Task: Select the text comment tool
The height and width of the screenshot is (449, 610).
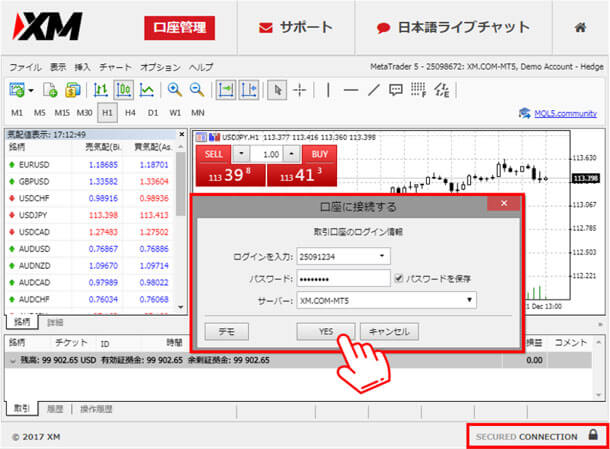Action: pyautogui.click(x=396, y=90)
